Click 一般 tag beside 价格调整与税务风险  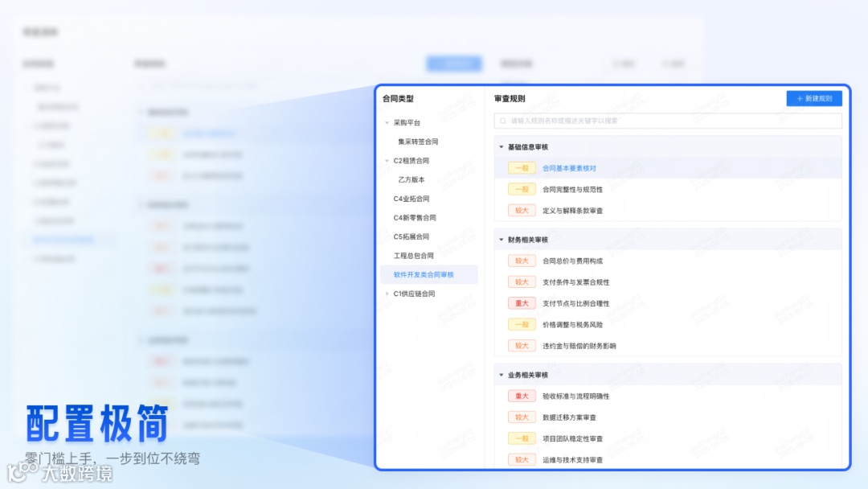click(522, 324)
